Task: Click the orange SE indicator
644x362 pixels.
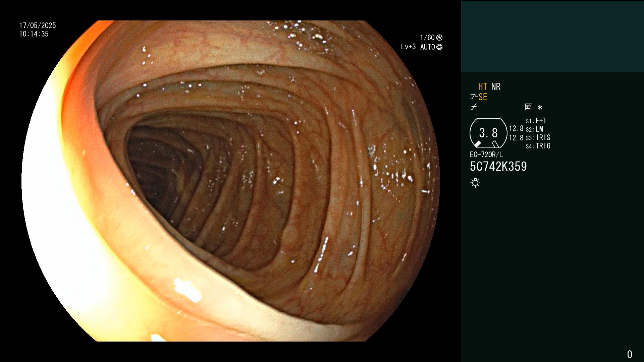Action: (483, 97)
